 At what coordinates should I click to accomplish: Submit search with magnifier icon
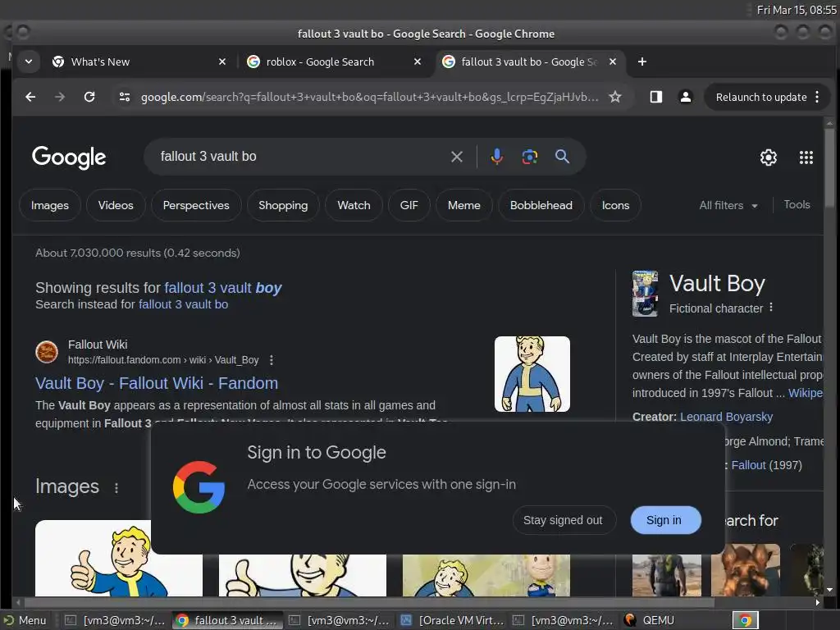562,157
